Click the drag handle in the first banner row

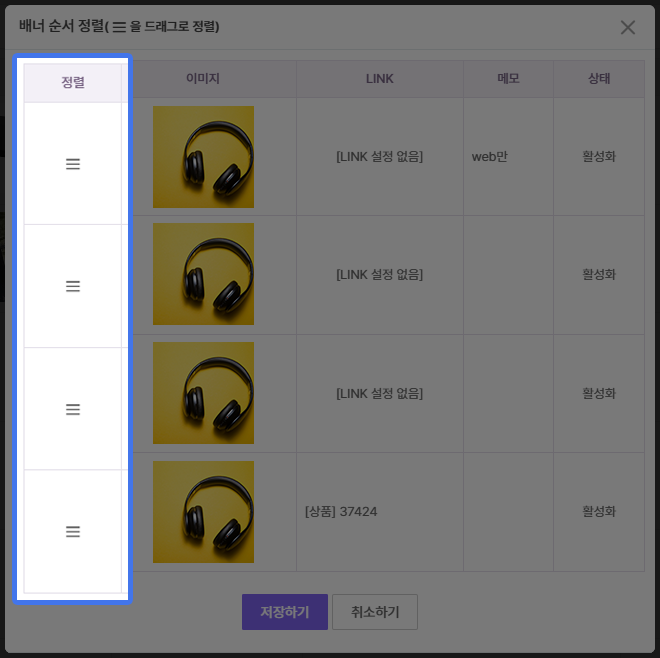72,164
